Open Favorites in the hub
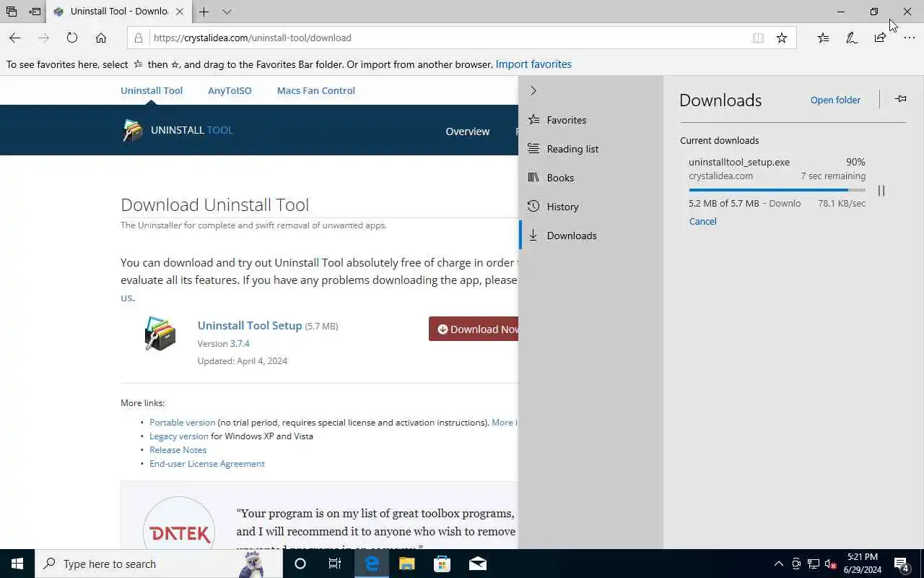Viewport: 924px width, 578px height. coord(590,120)
